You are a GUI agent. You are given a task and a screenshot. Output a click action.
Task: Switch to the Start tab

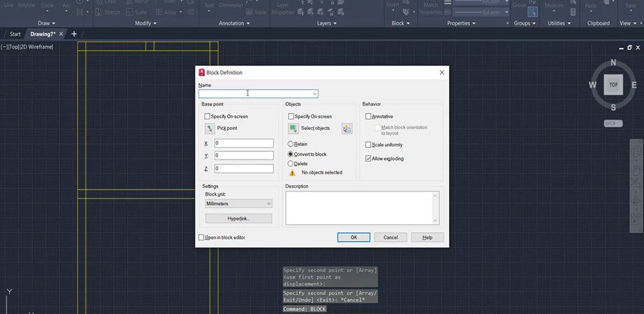[x=15, y=34]
